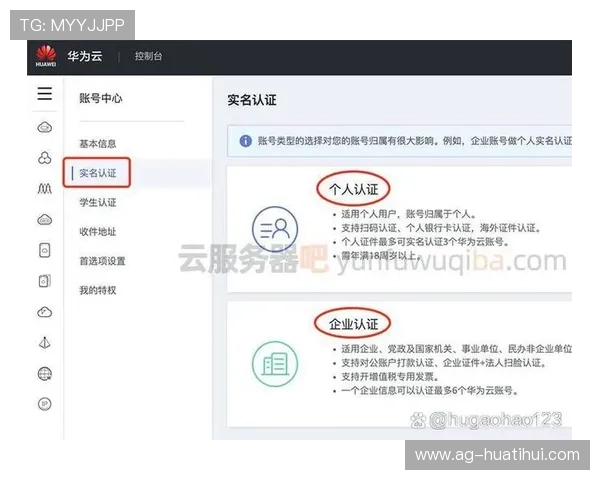Open the globe network sidebar icon

(x=45, y=374)
